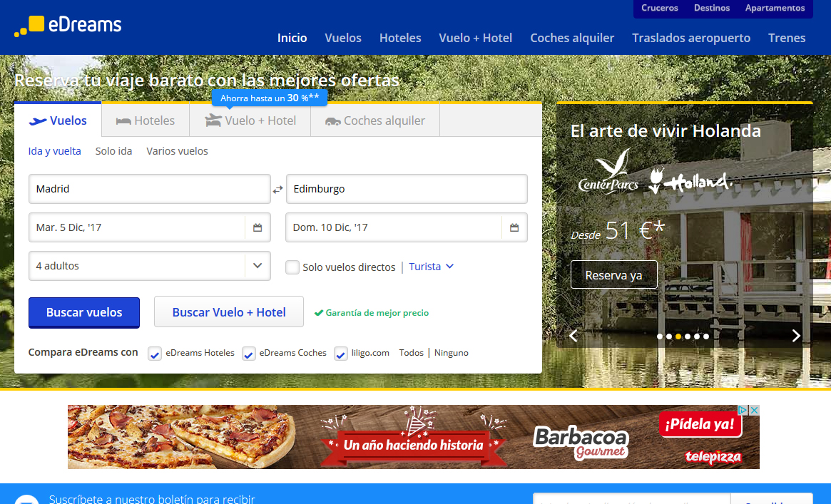Image resolution: width=831 pixels, height=504 pixels.
Task: Select the Solo ida trip type
Action: (114, 151)
